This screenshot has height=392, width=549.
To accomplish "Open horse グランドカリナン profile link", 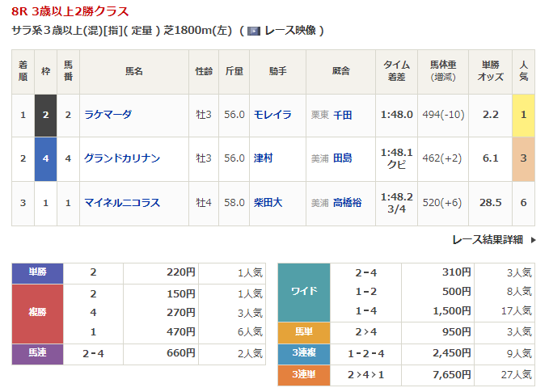I will tap(121, 158).
